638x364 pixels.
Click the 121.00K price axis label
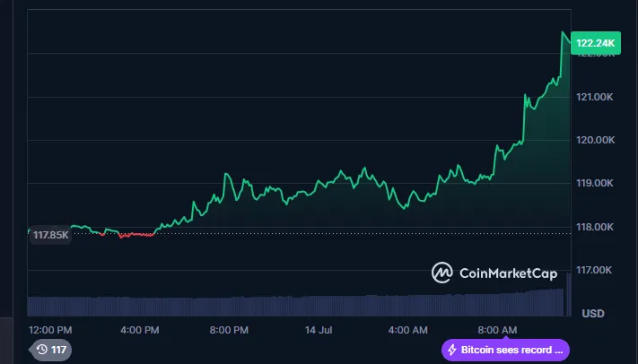(594, 97)
